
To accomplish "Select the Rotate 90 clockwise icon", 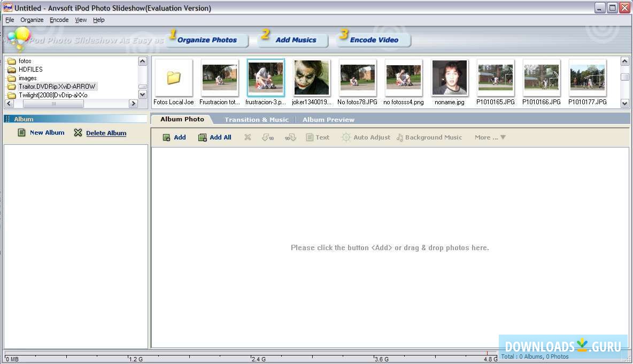I will tap(290, 137).
